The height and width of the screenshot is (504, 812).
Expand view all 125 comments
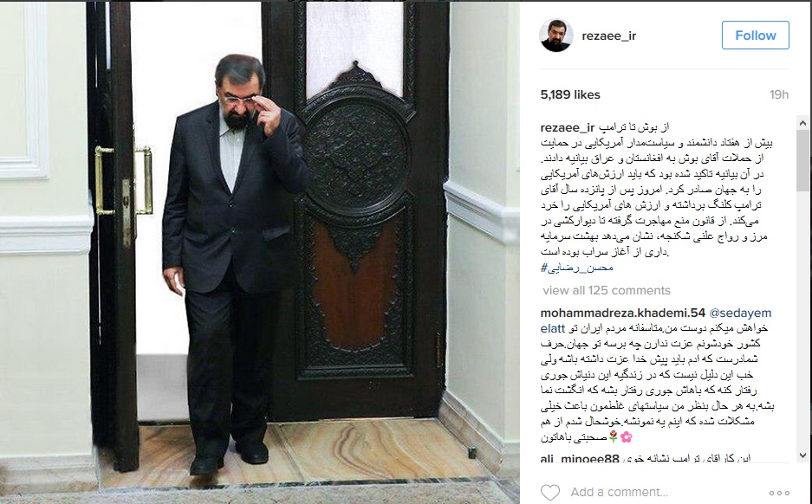(607, 290)
